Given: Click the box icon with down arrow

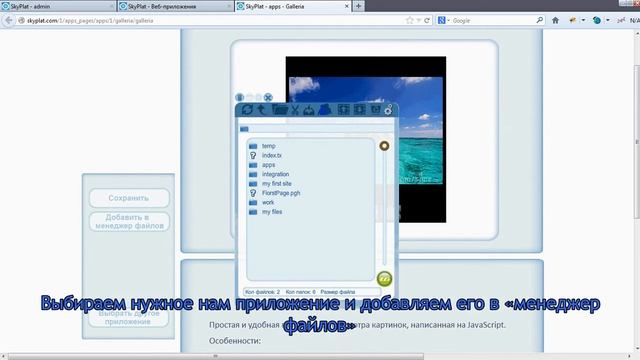Looking at the screenshot, I should tap(360, 109).
